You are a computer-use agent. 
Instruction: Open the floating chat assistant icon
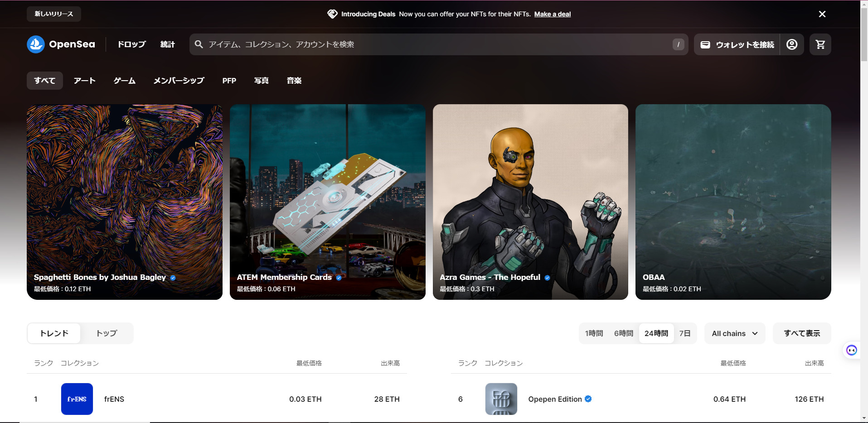(851, 350)
